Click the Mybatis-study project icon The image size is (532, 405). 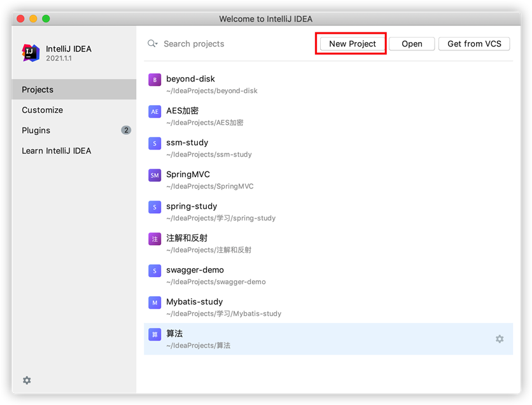tap(155, 302)
